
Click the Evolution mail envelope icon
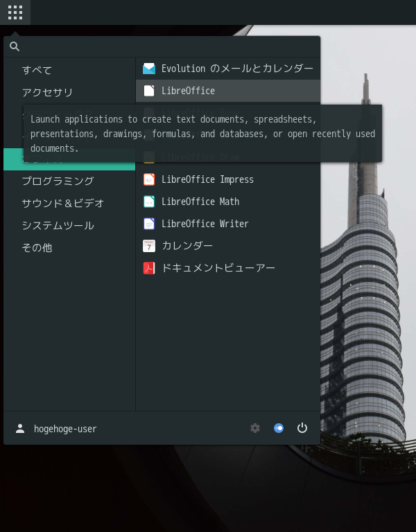click(149, 69)
